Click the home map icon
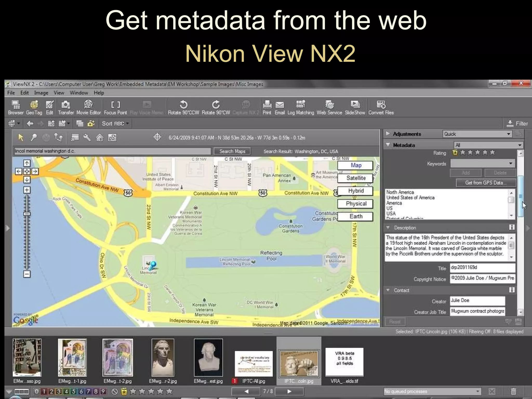 tap(99, 137)
